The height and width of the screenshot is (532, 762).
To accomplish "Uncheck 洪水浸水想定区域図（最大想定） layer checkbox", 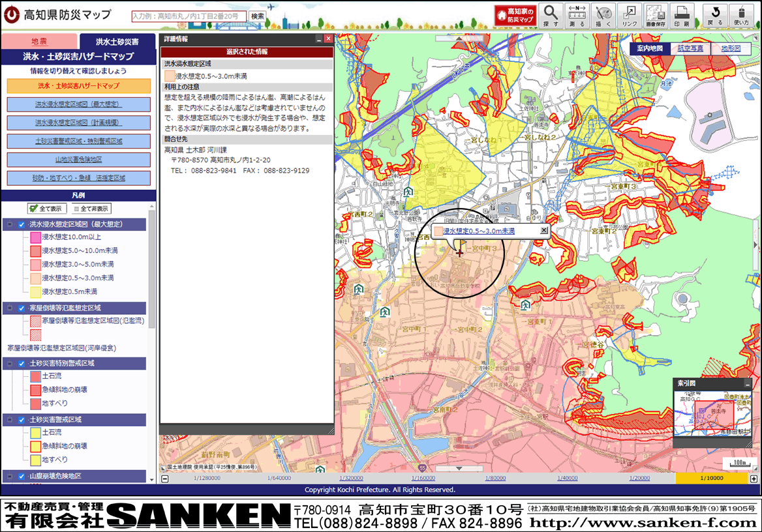I will [x=22, y=224].
